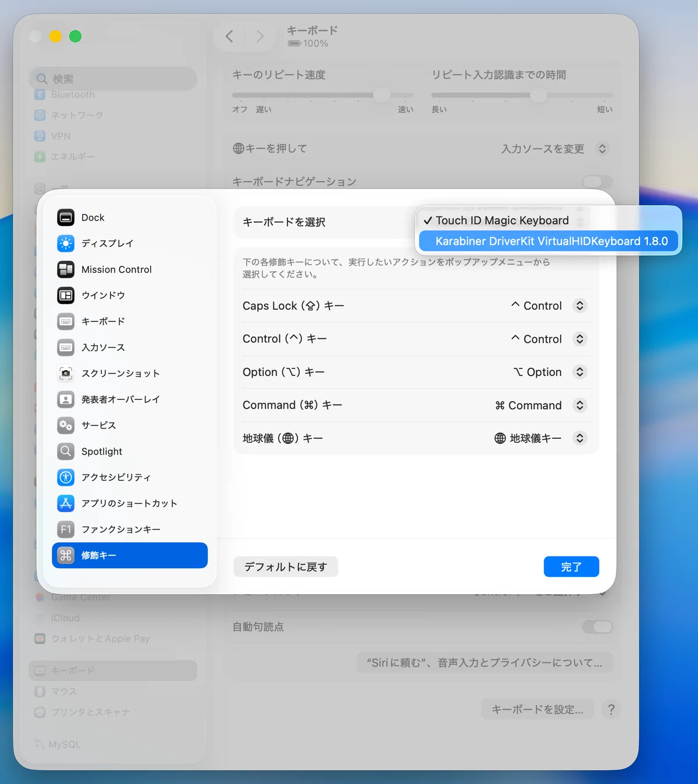Click the アプリのショートカット App Store icon
Screen dimensions: 698x784
point(66,503)
